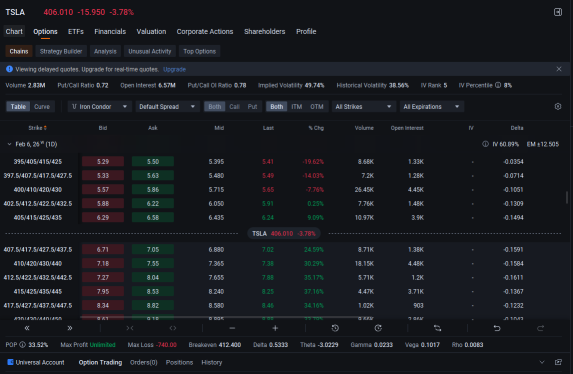Sort by the Strike column header
Screen dimensions: 573x374
point(38,128)
